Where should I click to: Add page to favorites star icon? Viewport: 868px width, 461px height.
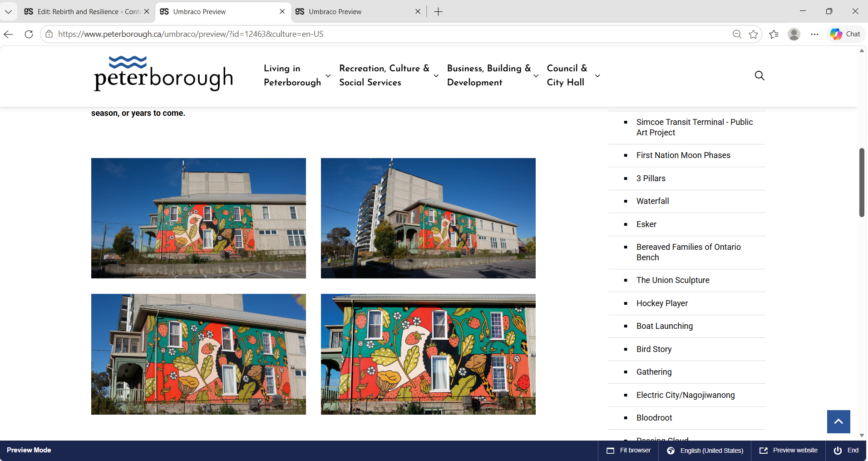pyautogui.click(x=754, y=34)
